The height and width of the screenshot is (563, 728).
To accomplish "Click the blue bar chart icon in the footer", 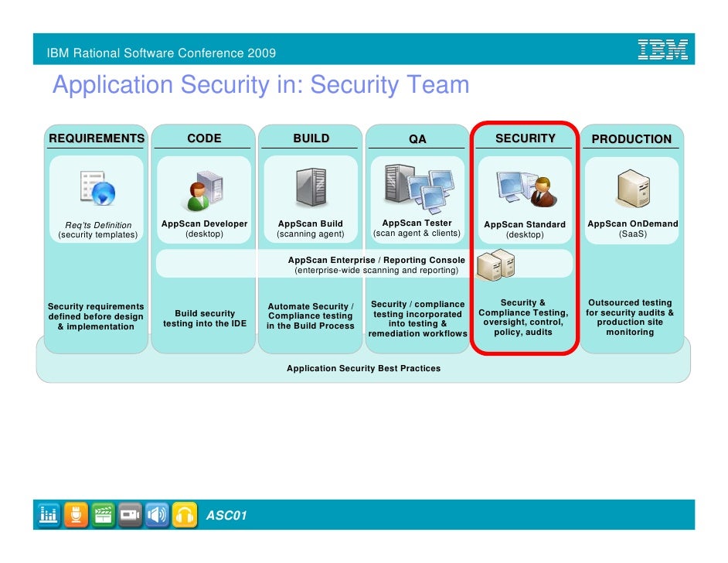I will coord(48,515).
